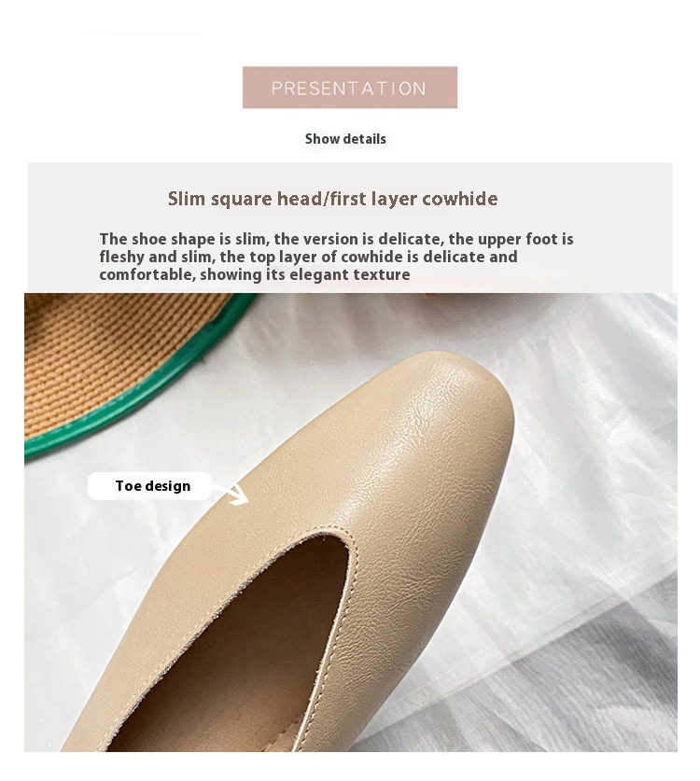Click the woven straw hat surface

click(x=100, y=349)
